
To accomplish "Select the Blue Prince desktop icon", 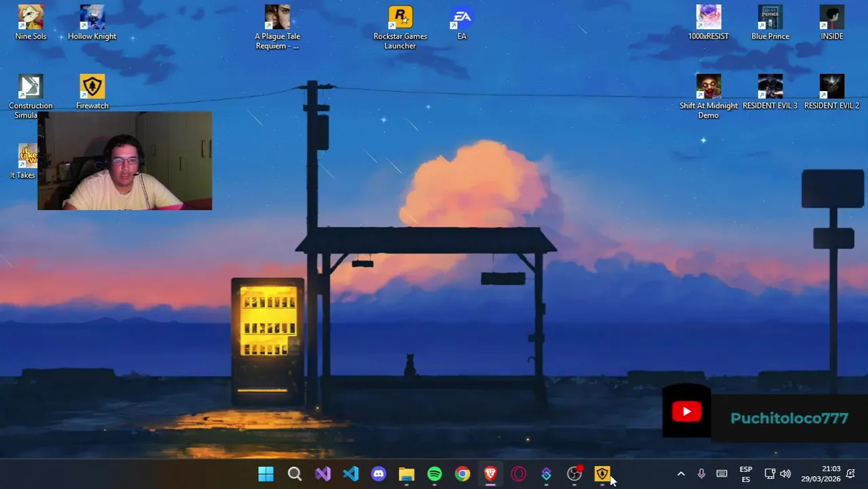I will point(770,23).
